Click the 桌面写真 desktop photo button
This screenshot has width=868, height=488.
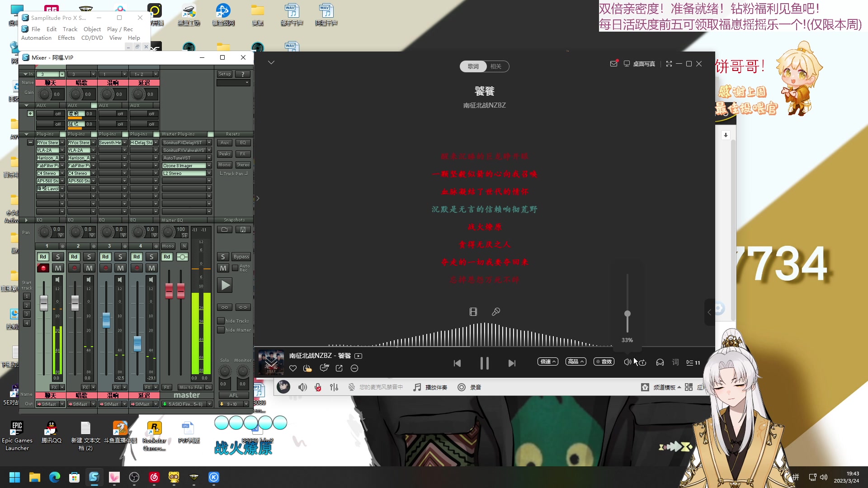point(639,64)
